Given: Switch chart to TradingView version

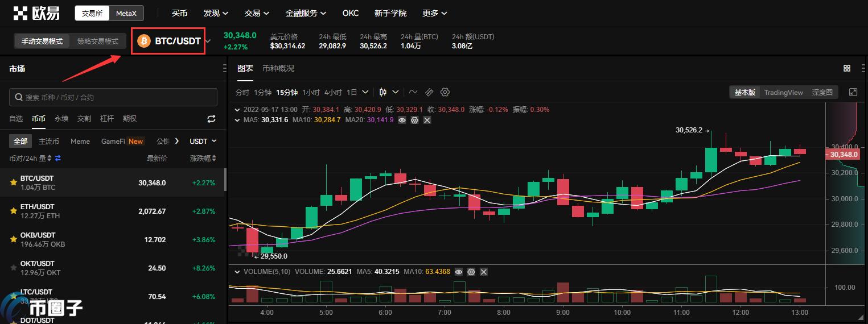Looking at the screenshot, I should [783, 92].
